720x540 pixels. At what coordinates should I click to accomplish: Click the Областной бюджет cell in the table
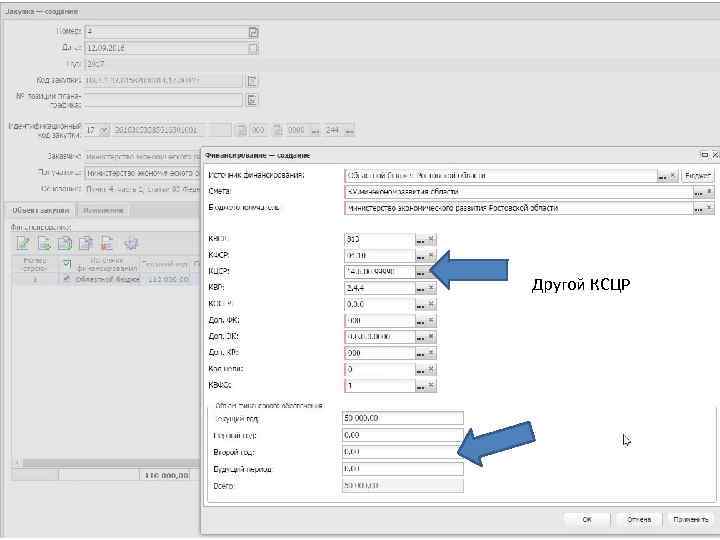tap(107, 279)
